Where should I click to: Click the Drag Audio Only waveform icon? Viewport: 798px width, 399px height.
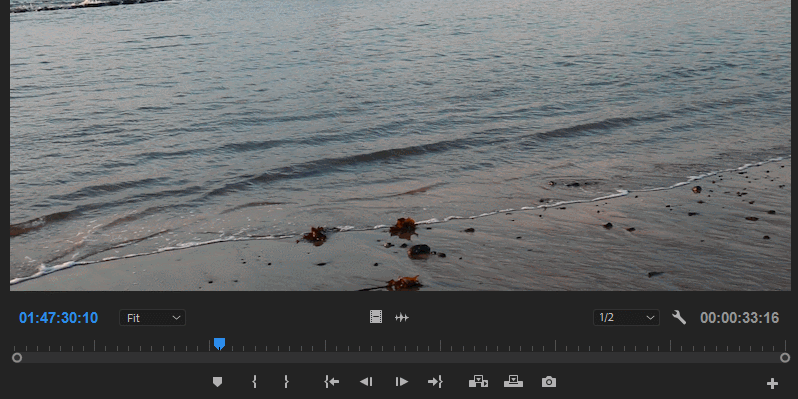point(402,318)
